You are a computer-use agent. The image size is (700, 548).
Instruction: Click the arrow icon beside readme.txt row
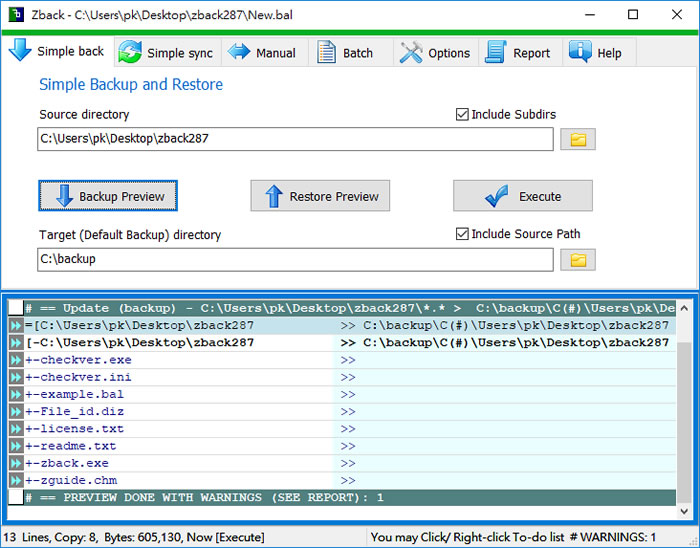pyautogui.click(x=16, y=446)
